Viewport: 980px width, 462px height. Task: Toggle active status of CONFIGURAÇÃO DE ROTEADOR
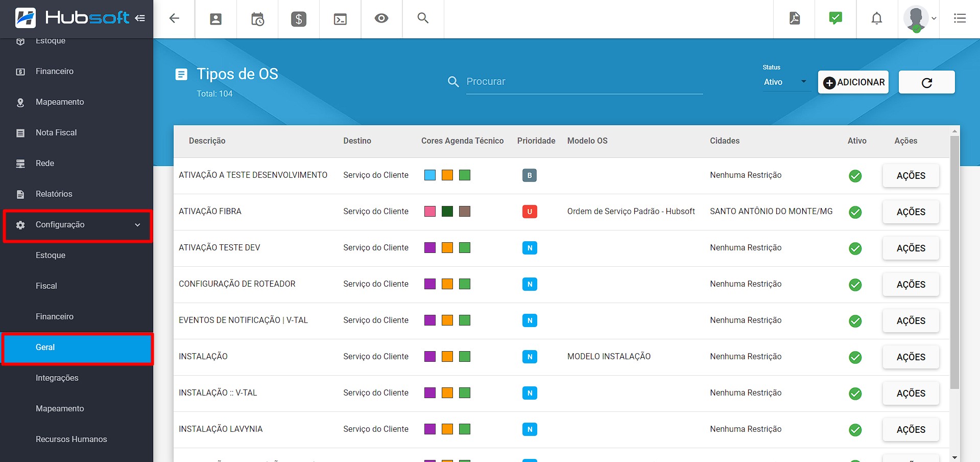point(855,285)
